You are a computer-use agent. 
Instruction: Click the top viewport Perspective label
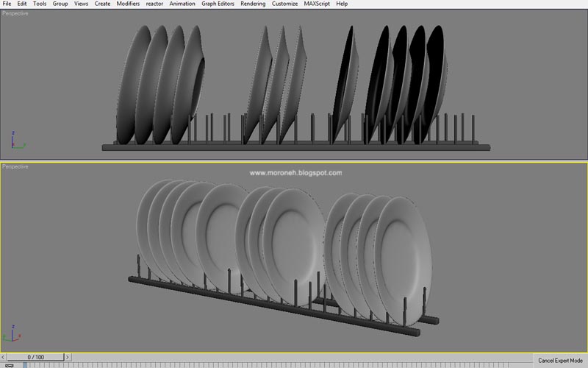(15, 13)
